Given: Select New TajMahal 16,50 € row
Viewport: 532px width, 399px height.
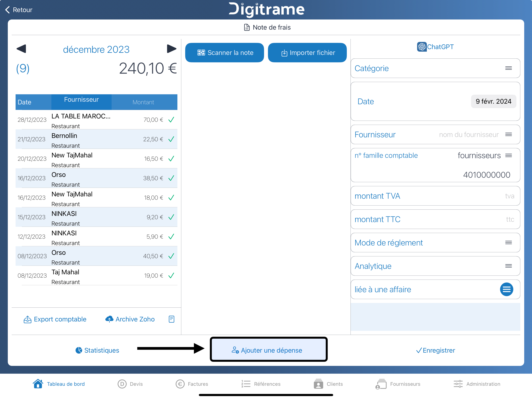Looking at the screenshot, I should [96, 159].
